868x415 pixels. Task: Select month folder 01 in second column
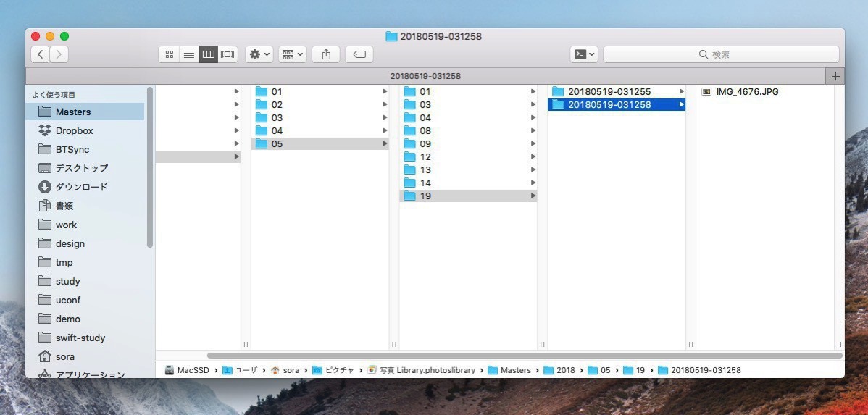coord(320,92)
